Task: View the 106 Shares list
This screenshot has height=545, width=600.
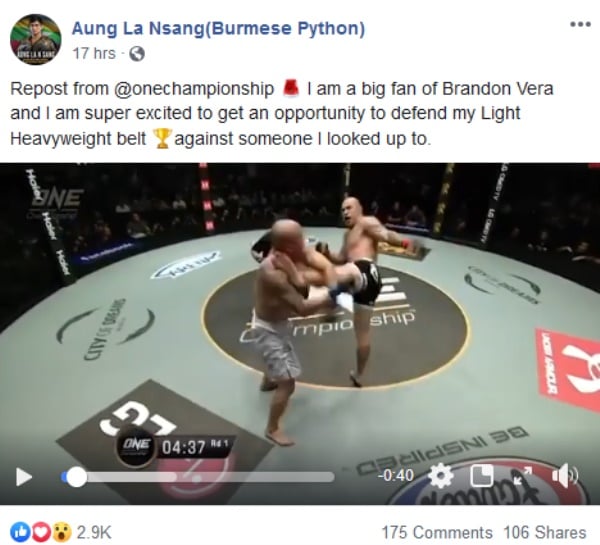Action: click(545, 532)
